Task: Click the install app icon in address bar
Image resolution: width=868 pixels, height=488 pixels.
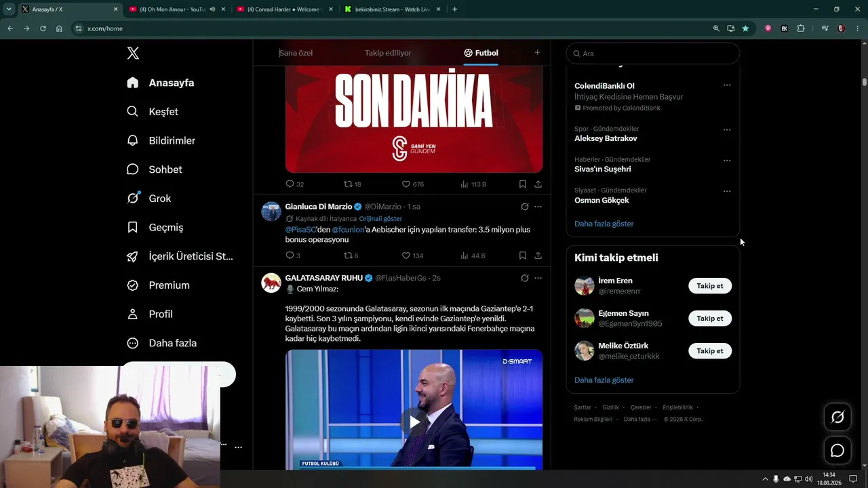Action: (731, 28)
